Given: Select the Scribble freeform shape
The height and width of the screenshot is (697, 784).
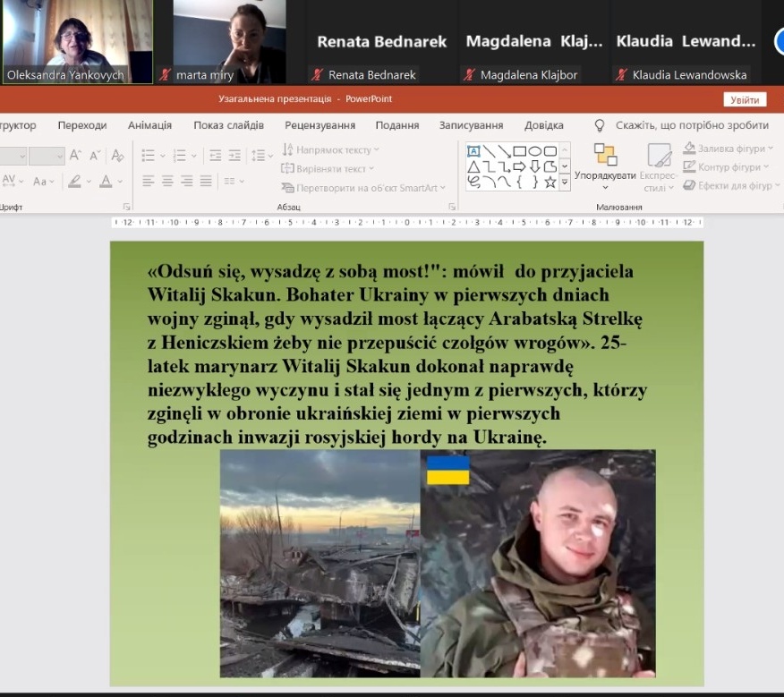Looking at the screenshot, I should (473, 182).
